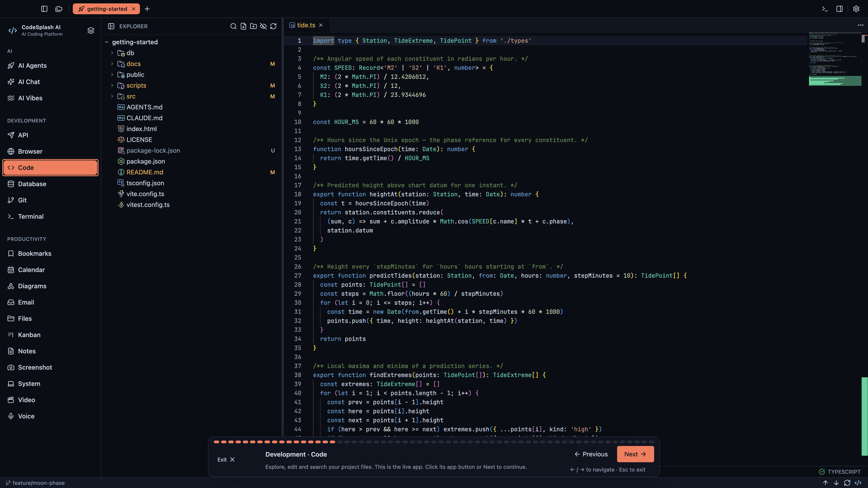The height and width of the screenshot is (488, 868).
Task: Open tsconfig.json file
Action: (x=191, y=183)
